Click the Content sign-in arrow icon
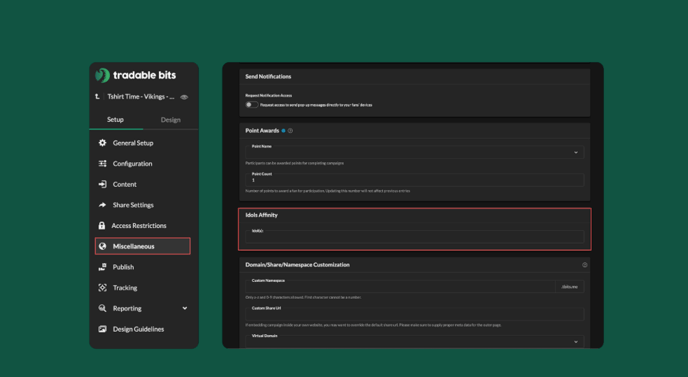 [x=102, y=184]
